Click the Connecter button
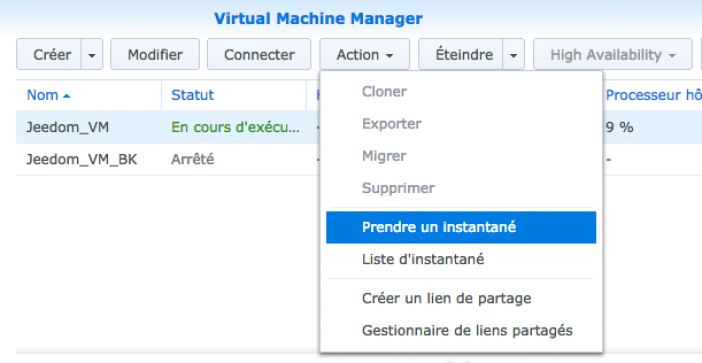 (259, 55)
